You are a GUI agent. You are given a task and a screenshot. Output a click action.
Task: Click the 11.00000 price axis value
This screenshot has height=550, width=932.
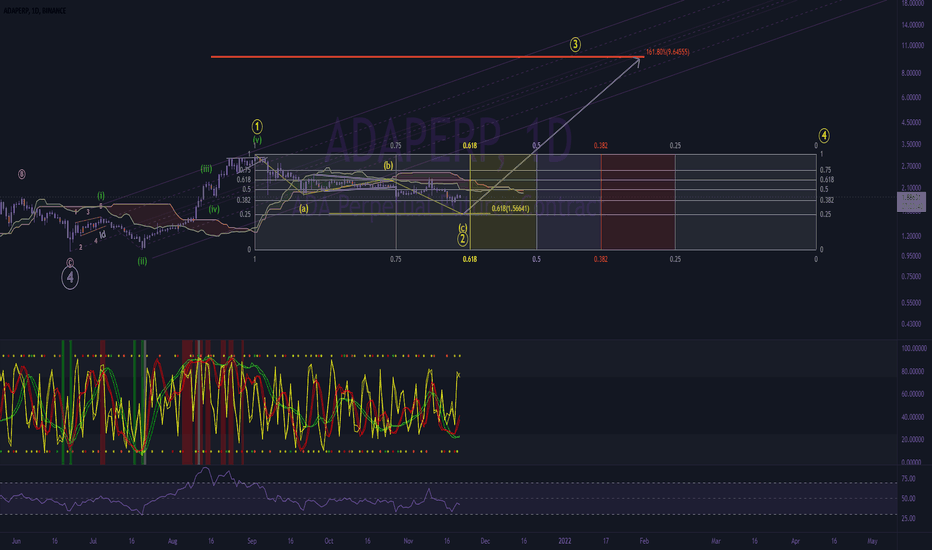tap(912, 46)
